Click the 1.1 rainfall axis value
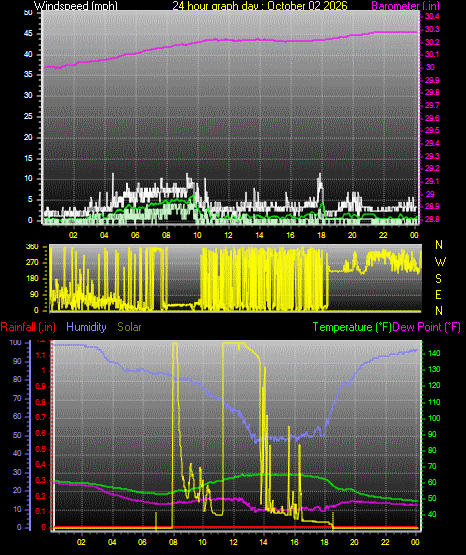This screenshot has width=466, height=555. click(41, 355)
